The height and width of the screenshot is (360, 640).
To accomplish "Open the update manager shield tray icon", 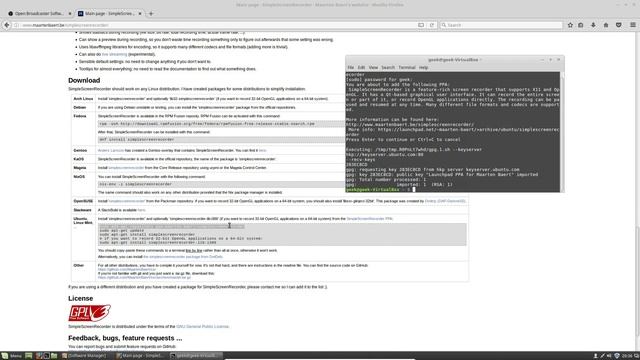I will [617, 356].
